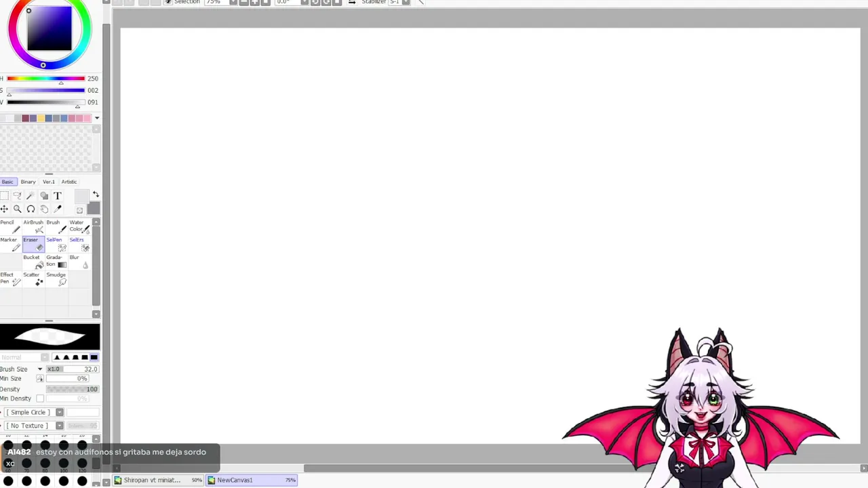Select the Eraser tool
This screenshot has height=488, width=868.
(33, 244)
